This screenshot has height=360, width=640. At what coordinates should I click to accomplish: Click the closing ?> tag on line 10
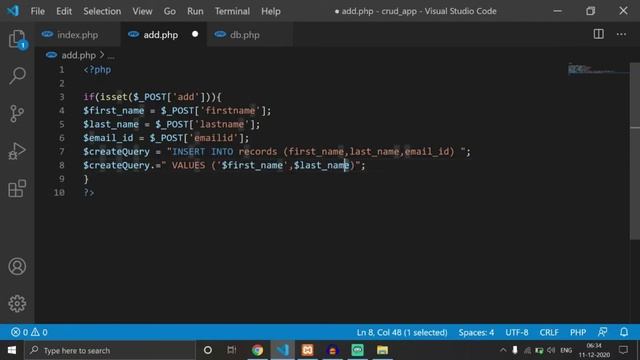(x=89, y=193)
